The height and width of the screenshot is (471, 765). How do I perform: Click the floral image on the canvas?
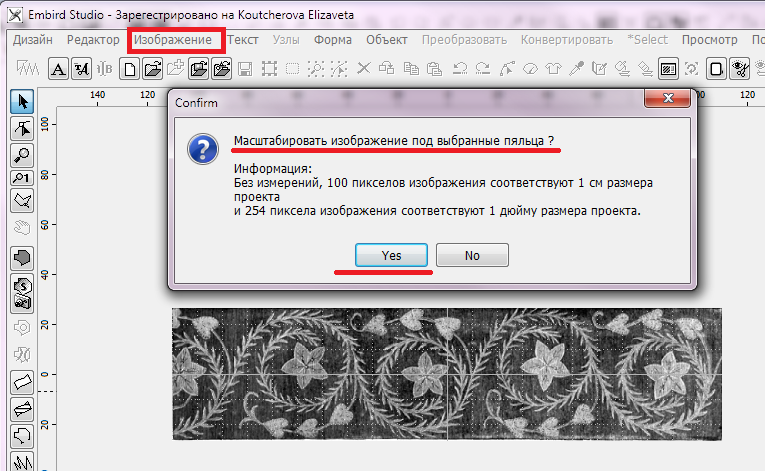coord(447,374)
